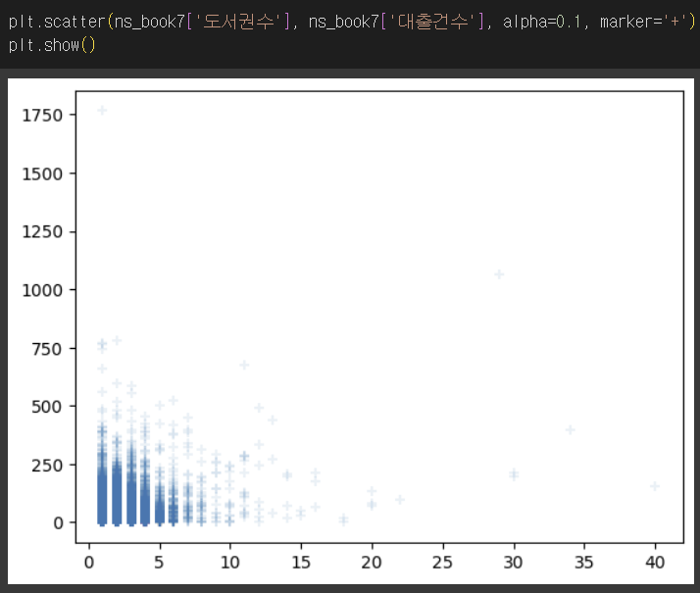Image resolution: width=700 pixels, height=593 pixels.
Task: Click the plt.show() code line
Action: tap(52, 45)
